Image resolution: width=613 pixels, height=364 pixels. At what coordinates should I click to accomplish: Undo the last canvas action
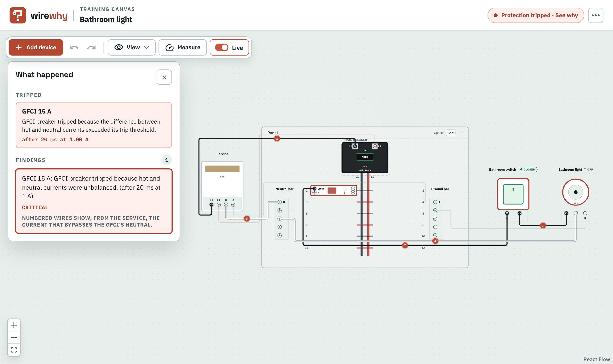pos(74,47)
